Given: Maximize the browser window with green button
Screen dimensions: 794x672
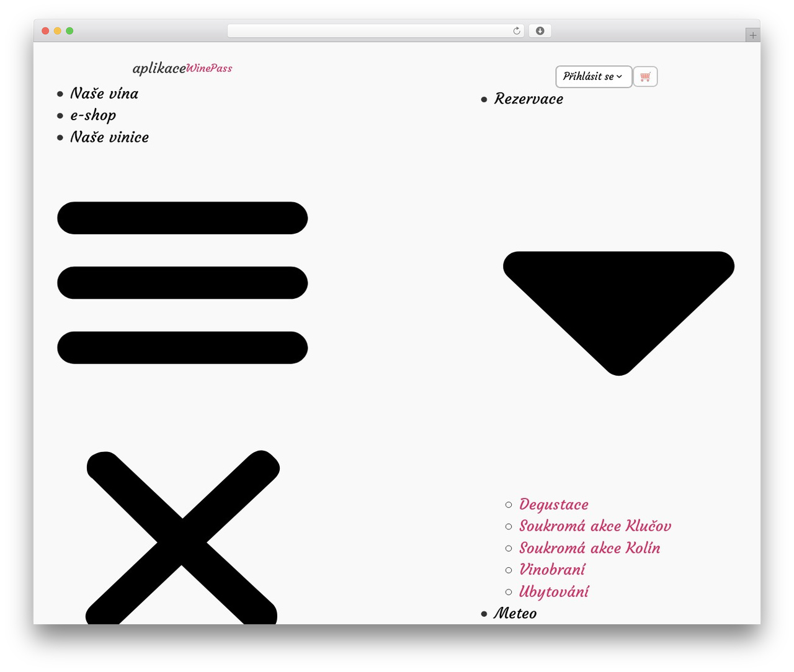Looking at the screenshot, I should pyautogui.click(x=69, y=31).
